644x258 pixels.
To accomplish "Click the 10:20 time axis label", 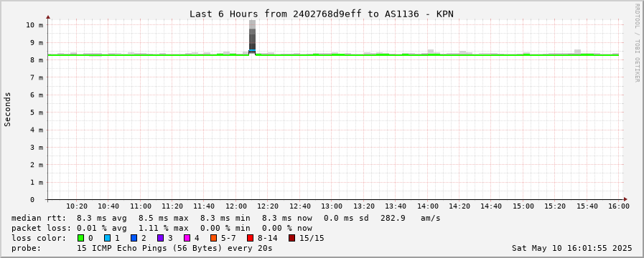I will pos(77,206).
